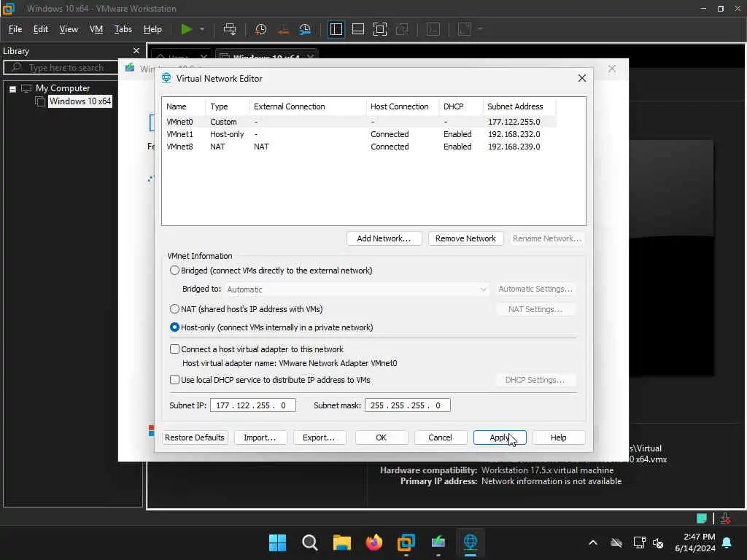Enable Connect a host virtual adapter checkbox
This screenshot has height=560, width=747.
pyautogui.click(x=175, y=349)
